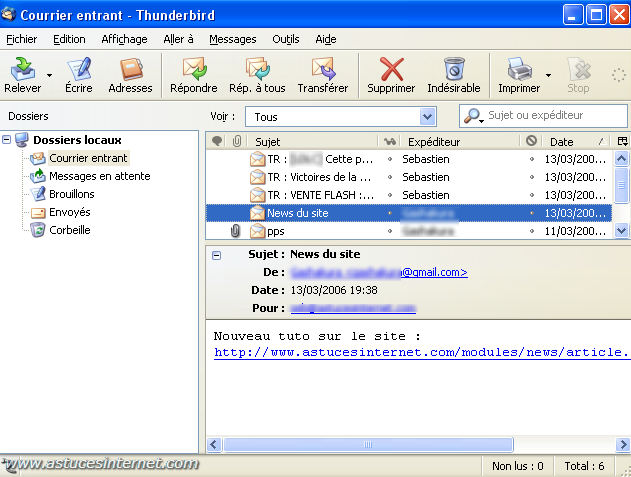The width and height of the screenshot is (631, 477).
Task: Open the search magnifier options dropdown
Action: [x=473, y=116]
